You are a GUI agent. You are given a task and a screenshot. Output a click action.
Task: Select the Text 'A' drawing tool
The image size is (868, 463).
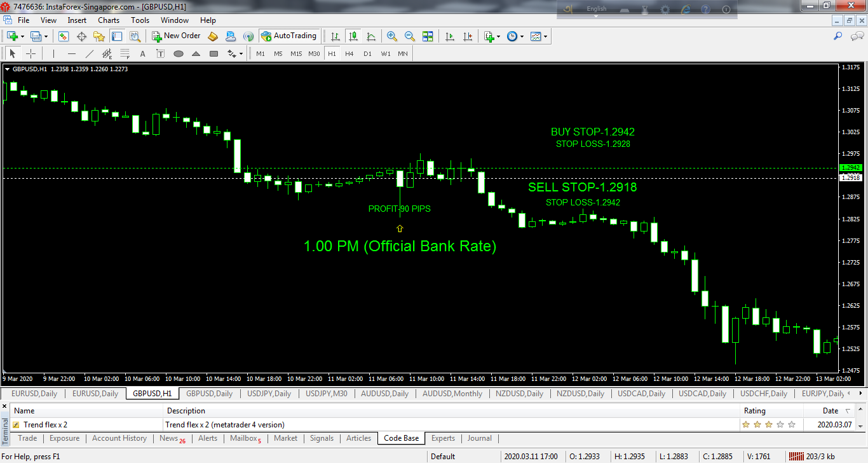(143, 53)
